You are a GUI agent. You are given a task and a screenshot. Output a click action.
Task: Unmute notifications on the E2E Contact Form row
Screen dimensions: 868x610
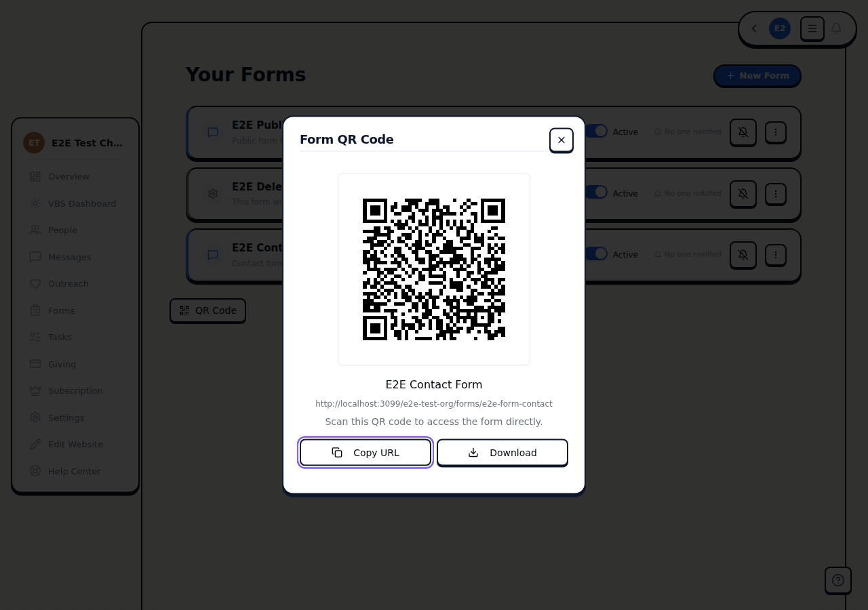pyautogui.click(x=743, y=255)
